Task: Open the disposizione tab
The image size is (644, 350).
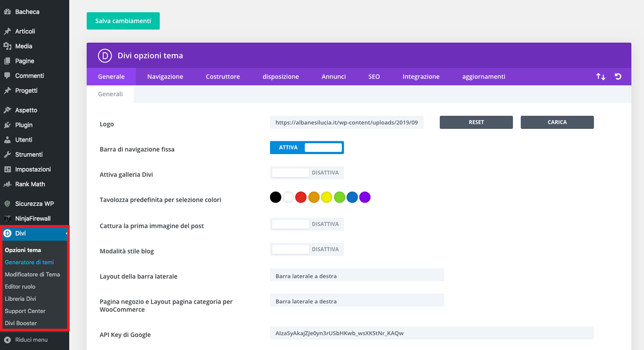Action: (281, 77)
